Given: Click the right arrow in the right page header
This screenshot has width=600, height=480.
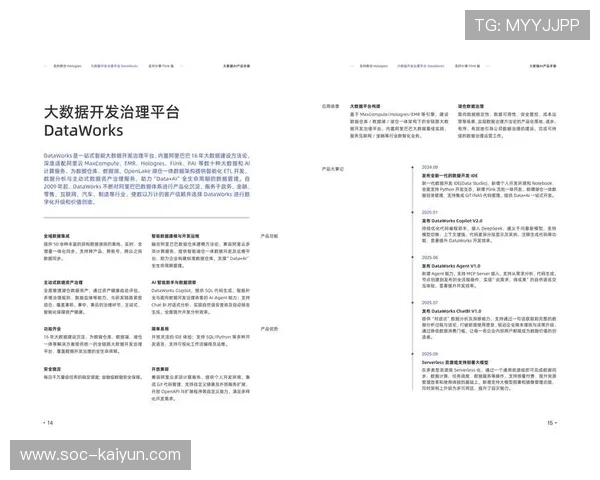Looking at the screenshot, I should 488,66.
